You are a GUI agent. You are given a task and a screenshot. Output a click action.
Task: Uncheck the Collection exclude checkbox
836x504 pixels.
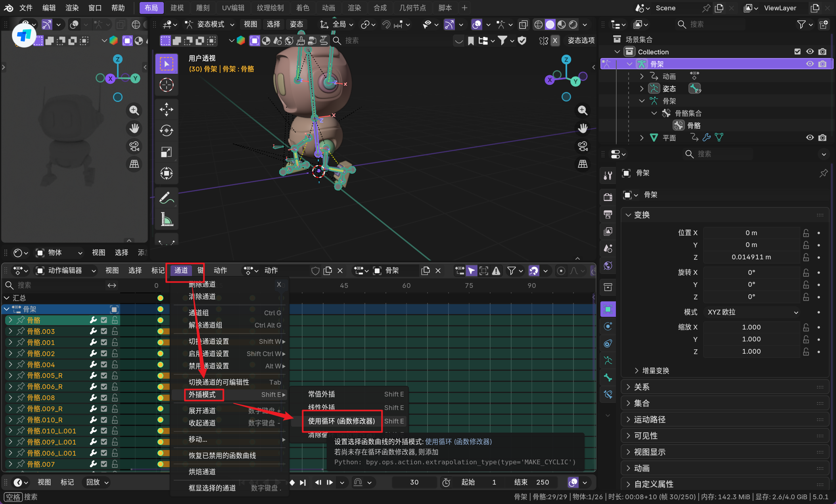[797, 52]
